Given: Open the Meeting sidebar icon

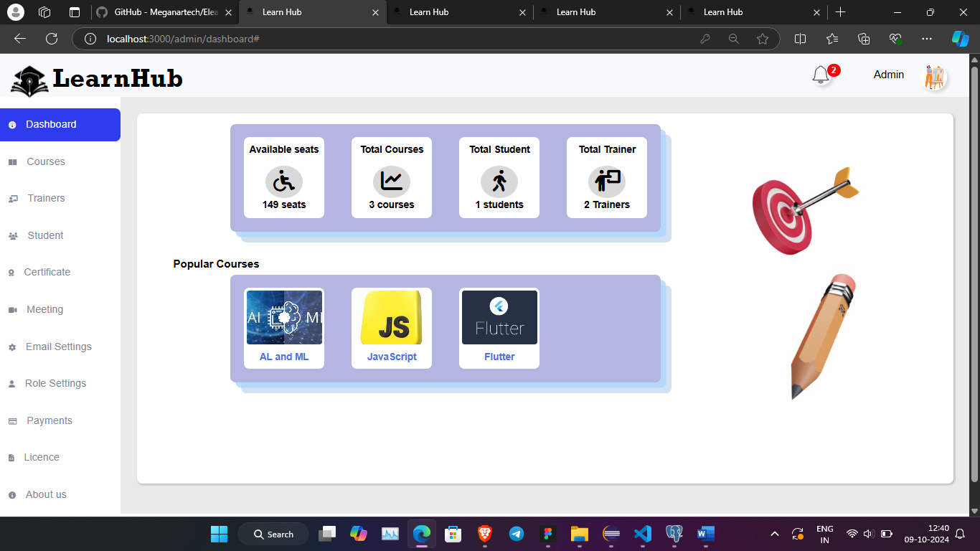Looking at the screenshot, I should [x=11, y=309].
